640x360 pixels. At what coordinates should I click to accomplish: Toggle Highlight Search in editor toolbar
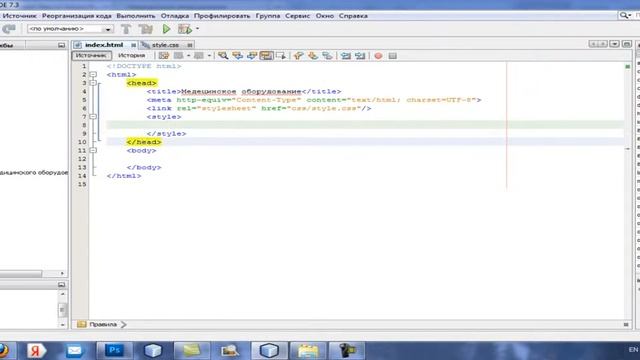[266, 56]
